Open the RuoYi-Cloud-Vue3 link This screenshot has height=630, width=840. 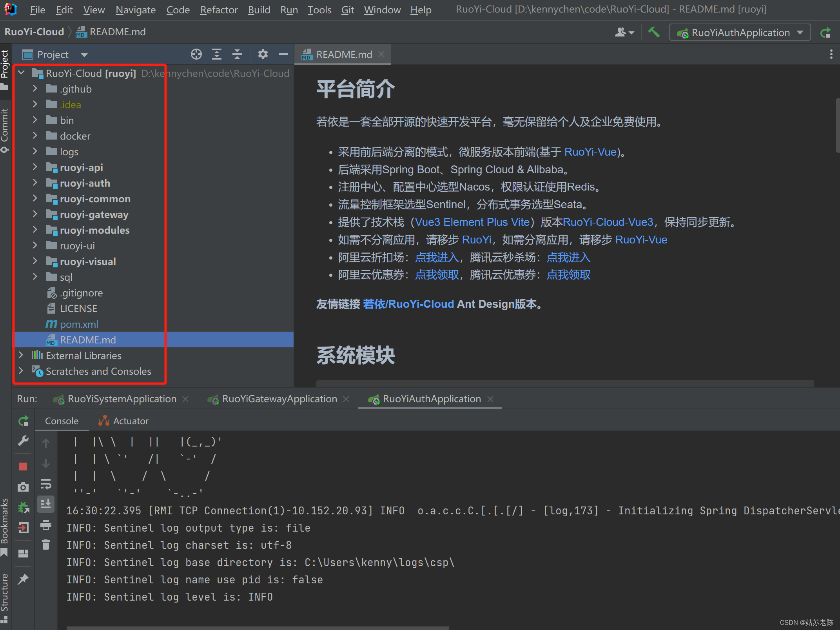coord(608,222)
